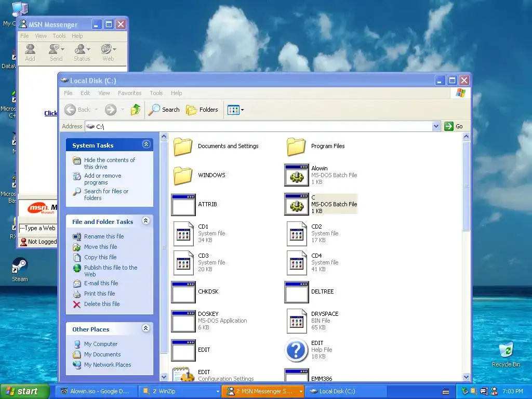Screen dimensions: 532x399
Task: Open the Help menu in Local Disk window
Action: point(177,93)
